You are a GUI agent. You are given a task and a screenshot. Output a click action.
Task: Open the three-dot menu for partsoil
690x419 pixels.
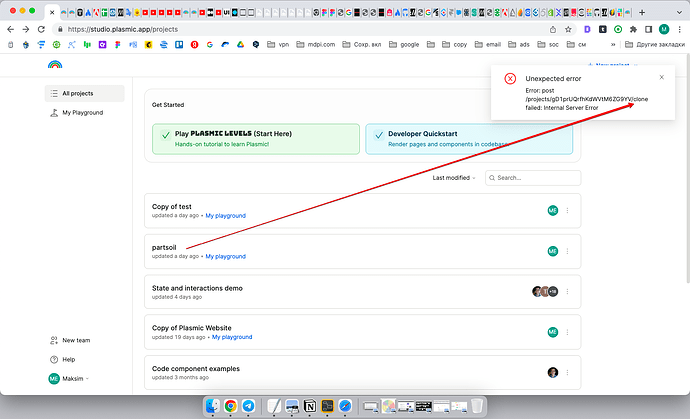coord(567,251)
